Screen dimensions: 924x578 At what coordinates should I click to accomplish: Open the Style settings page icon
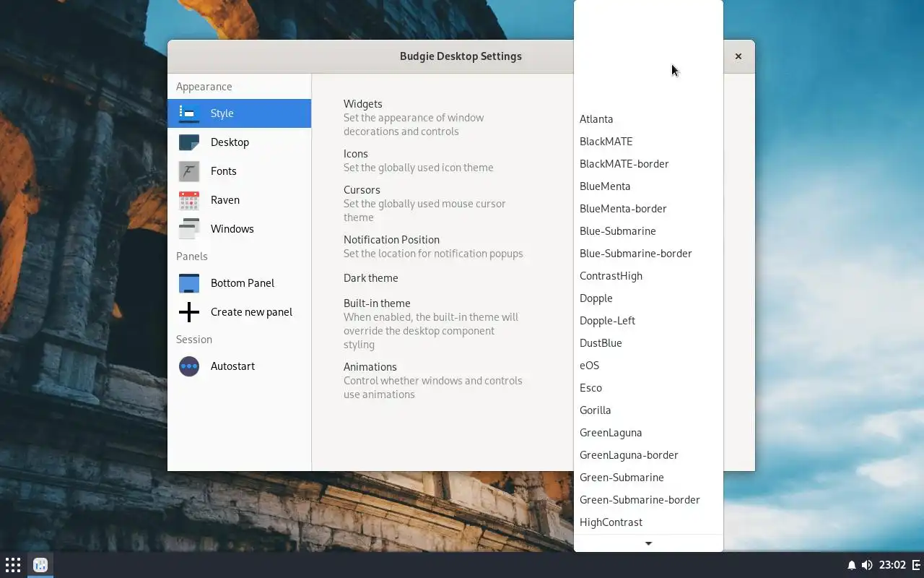click(x=189, y=113)
